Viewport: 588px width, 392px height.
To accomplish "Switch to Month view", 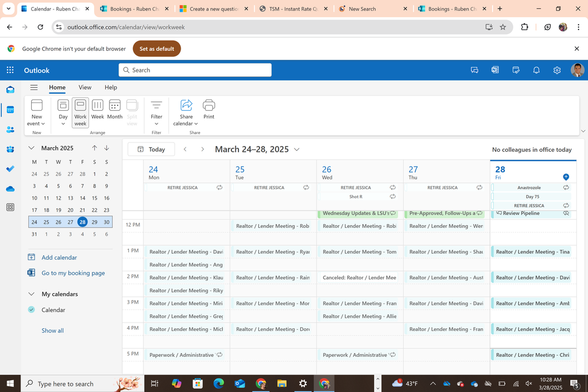I will pos(115,109).
